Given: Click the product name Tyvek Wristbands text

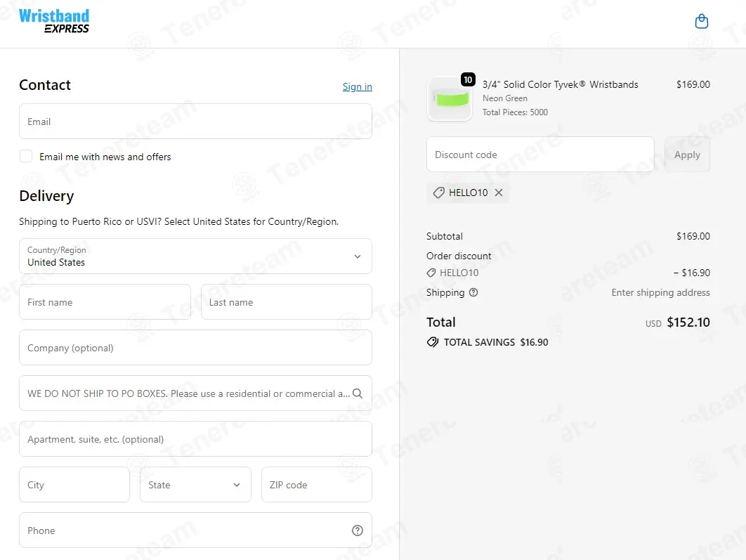Looking at the screenshot, I should [561, 84].
